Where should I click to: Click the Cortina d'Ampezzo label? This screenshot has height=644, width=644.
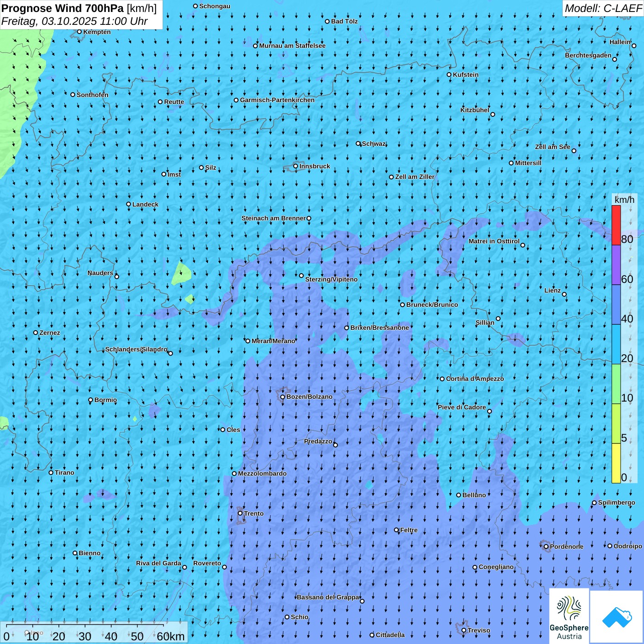pyautogui.click(x=475, y=379)
